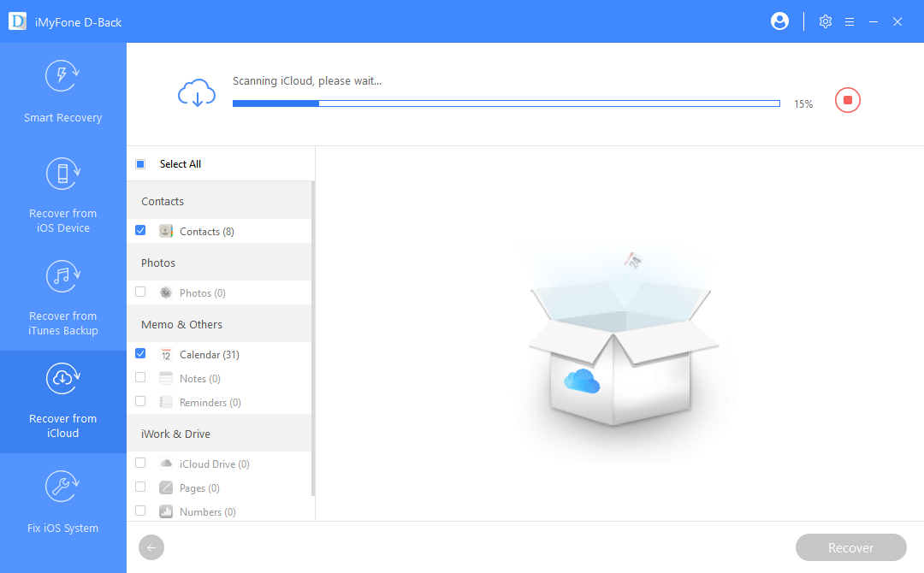Open the user account profile icon
Screen dimensions: 924x573
[779, 21]
